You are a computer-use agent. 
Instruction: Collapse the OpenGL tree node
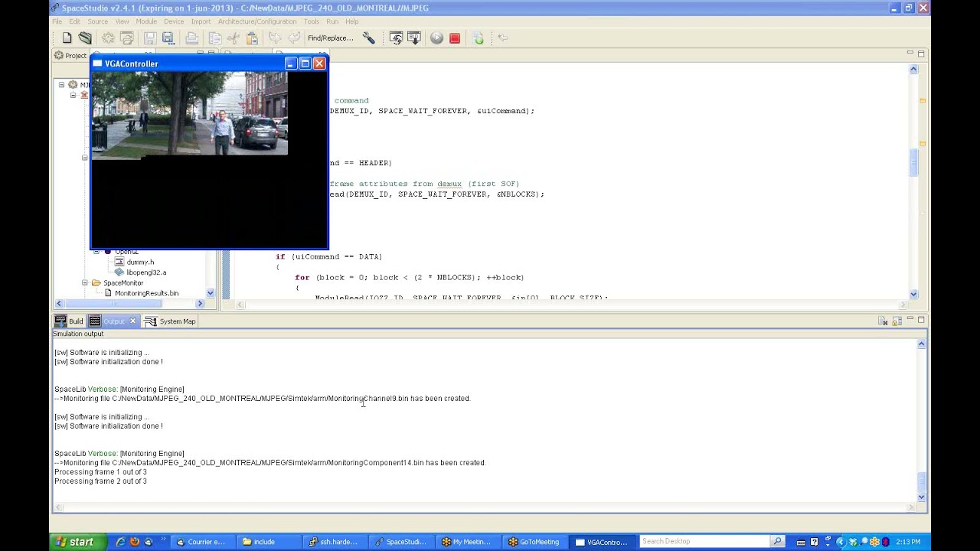96,252
